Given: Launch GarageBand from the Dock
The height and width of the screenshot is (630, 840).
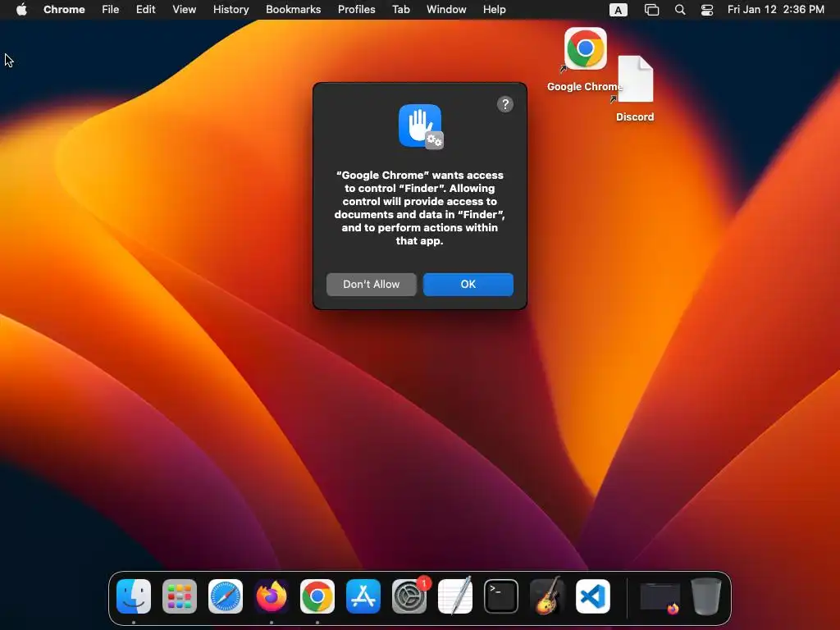Looking at the screenshot, I should click(547, 596).
